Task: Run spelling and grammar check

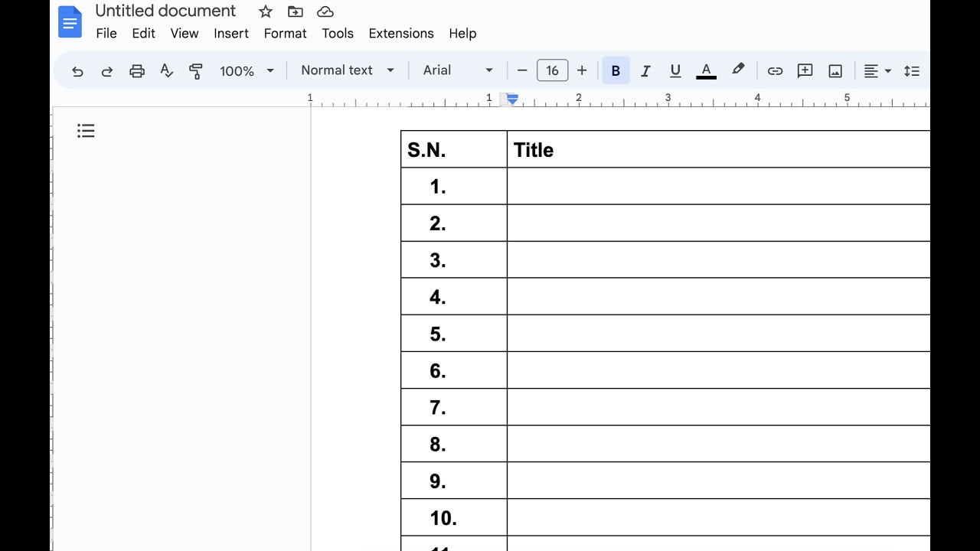Action: 166,71
